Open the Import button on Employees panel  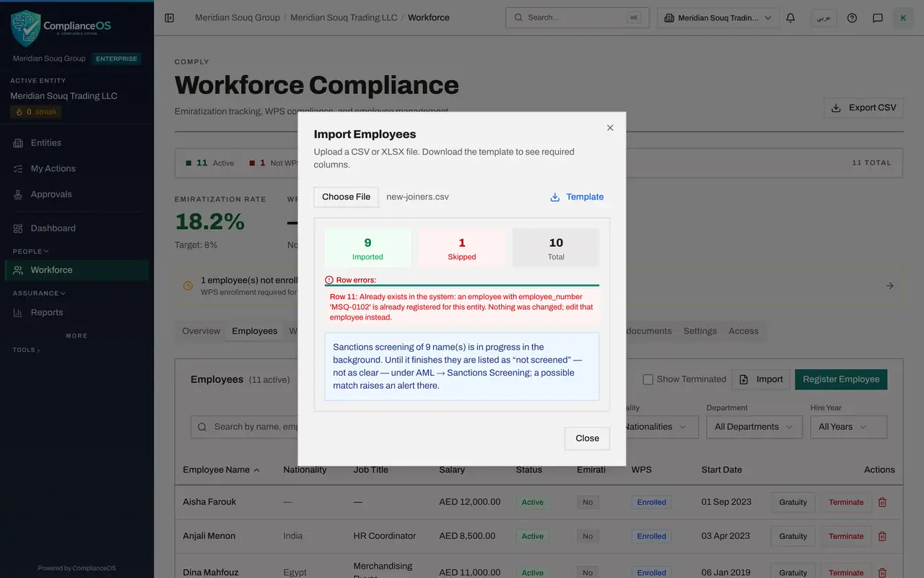[761, 379]
